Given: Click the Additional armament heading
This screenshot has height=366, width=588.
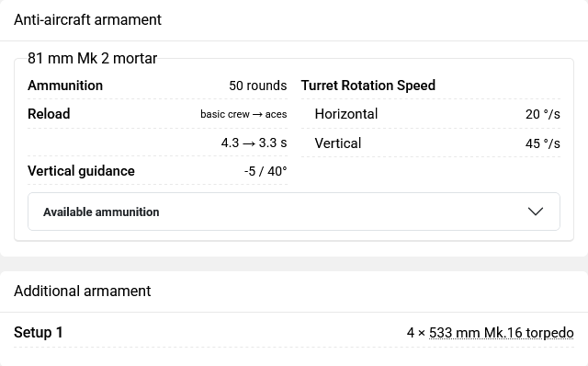Looking at the screenshot, I should (83, 291).
